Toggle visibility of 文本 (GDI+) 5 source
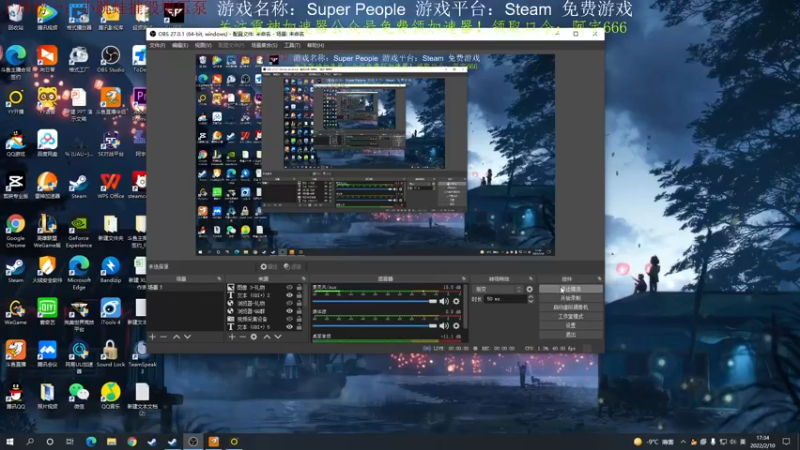Viewport: 800px width, 450px height. (x=289, y=327)
